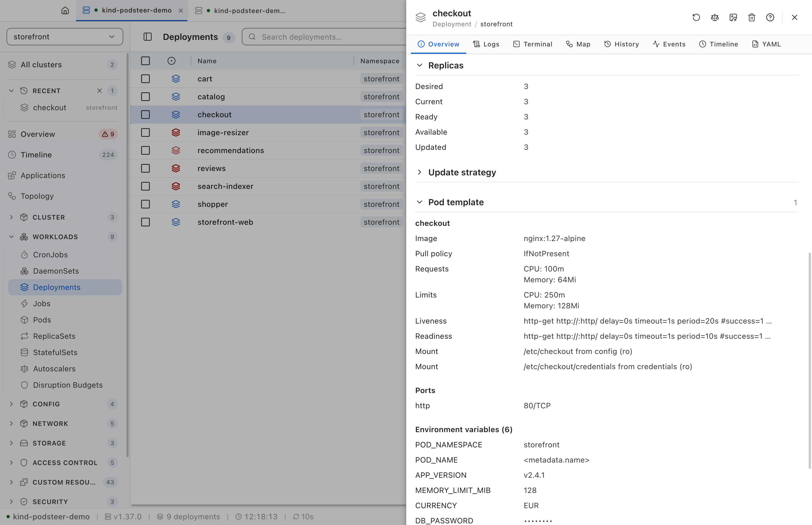Image resolution: width=812 pixels, height=525 pixels.
Task: Click the home icon in tab bar
Action: (65, 11)
